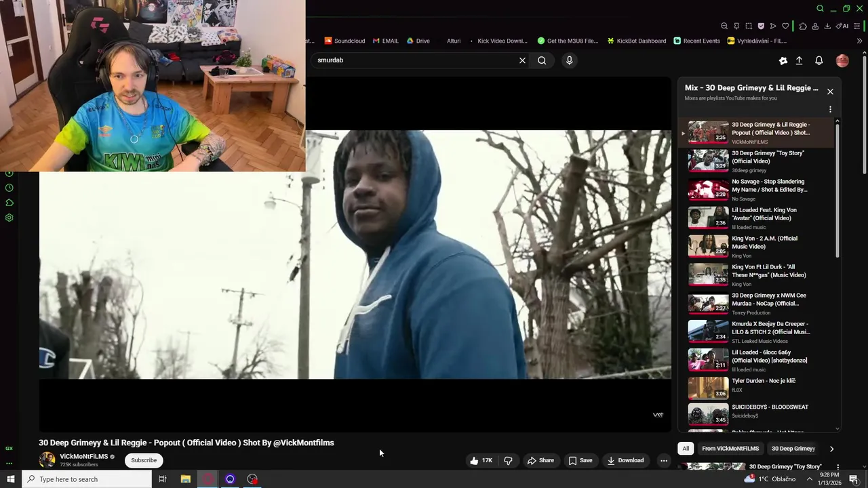Play Lil Loaded - 6locc 6a6y video
Viewport: 868px width, 488px height.
click(756, 360)
